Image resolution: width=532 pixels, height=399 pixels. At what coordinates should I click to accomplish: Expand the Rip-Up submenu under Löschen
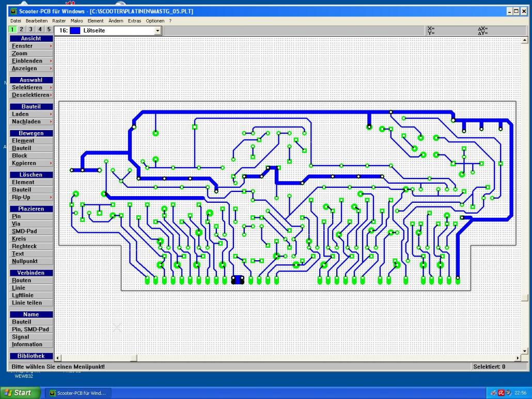(31, 197)
